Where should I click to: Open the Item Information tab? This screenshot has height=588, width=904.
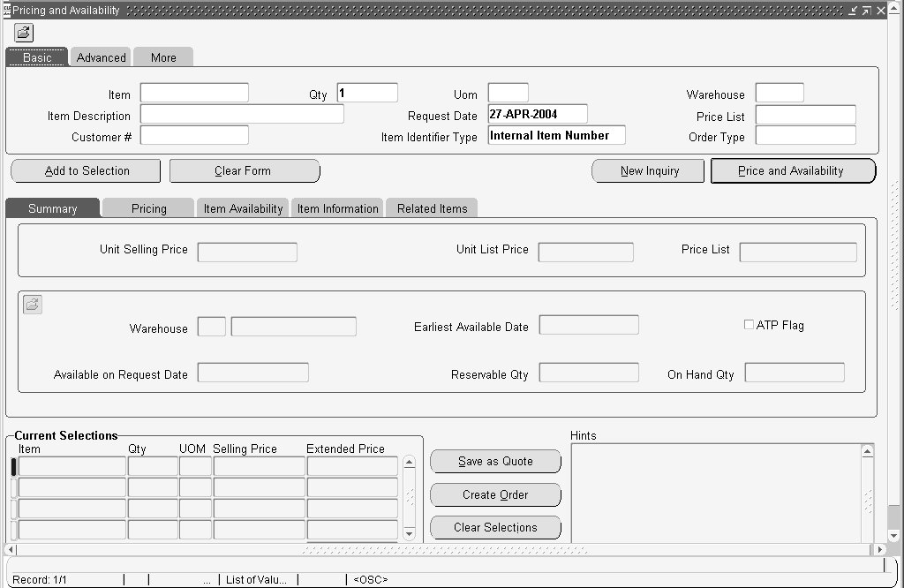(337, 208)
